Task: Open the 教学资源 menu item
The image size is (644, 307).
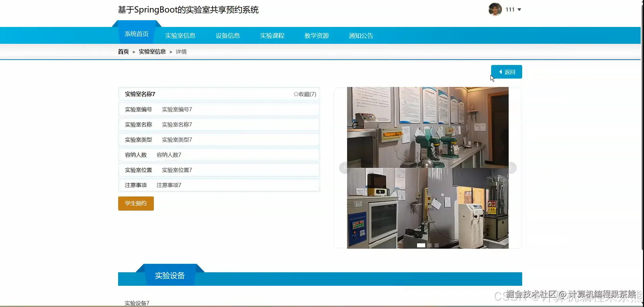Action: (316, 35)
